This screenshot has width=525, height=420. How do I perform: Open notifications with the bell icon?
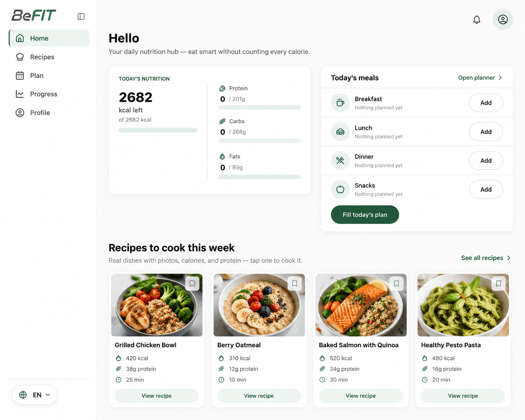[477, 19]
